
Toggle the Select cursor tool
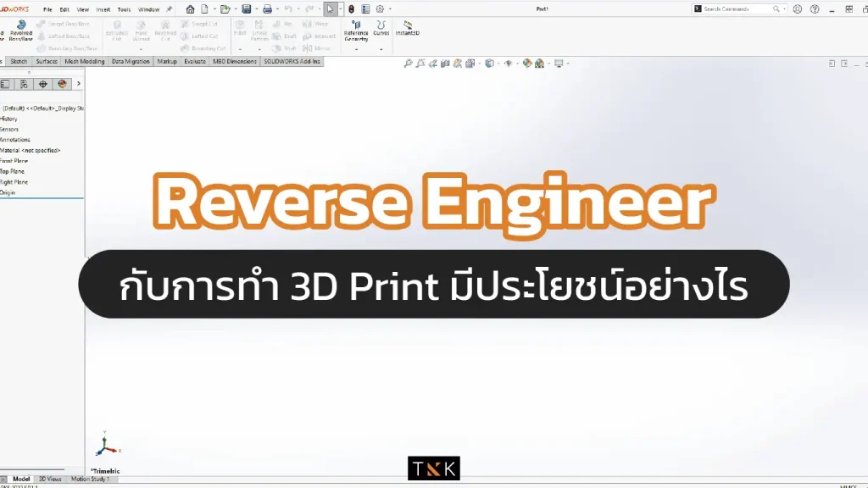coord(330,9)
